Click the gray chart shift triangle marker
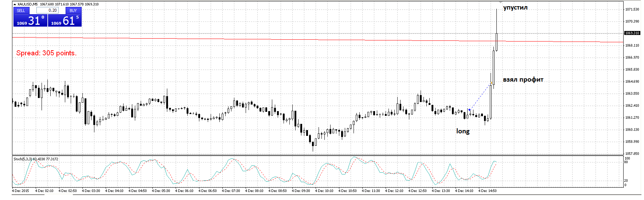The height and width of the screenshot is (200, 644). tap(500, 3)
